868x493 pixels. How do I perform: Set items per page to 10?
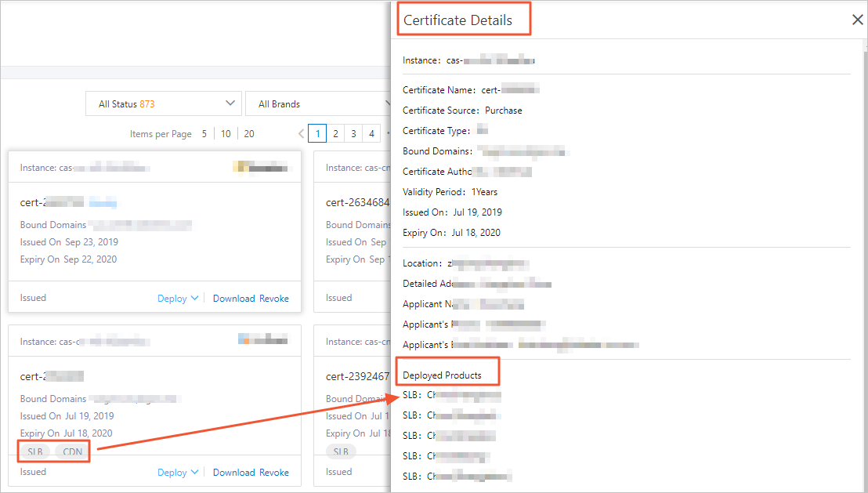click(x=226, y=134)
